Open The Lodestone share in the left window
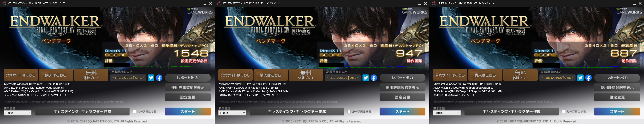This screenshot has width=644, height=124. [x=128, y=78]
